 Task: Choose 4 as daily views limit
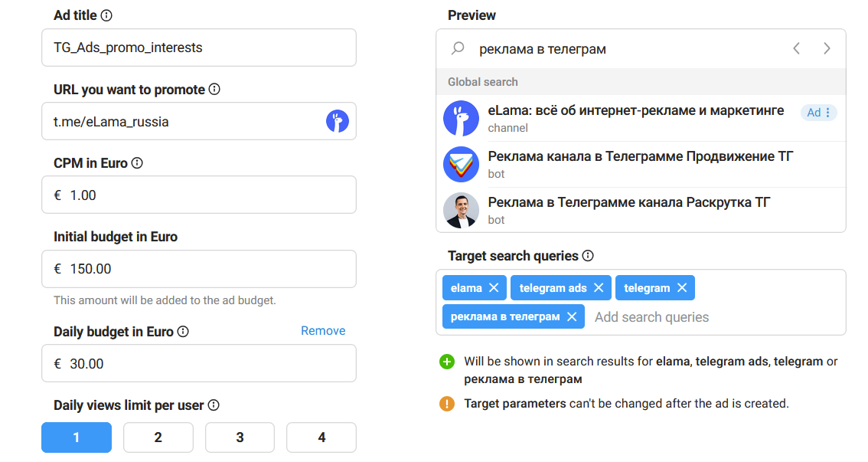click(x=321, y=437)
